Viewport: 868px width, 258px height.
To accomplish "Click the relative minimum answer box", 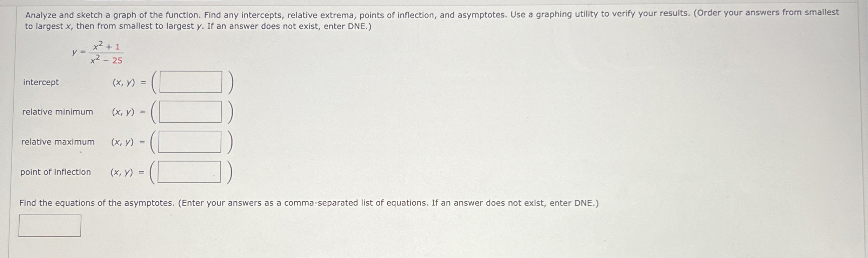I will click(x=191, y=111).
